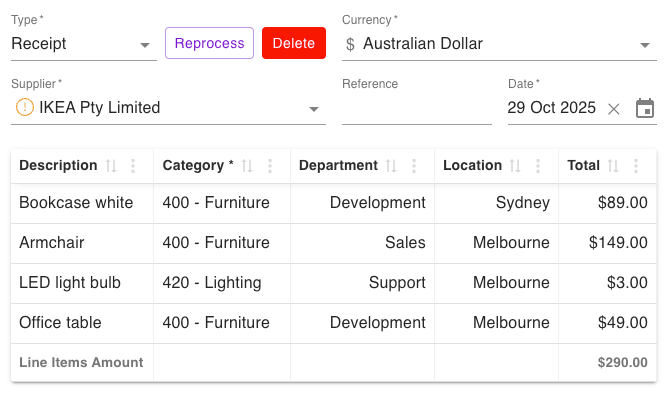Open the Department column options menu

tap(414, 166)
